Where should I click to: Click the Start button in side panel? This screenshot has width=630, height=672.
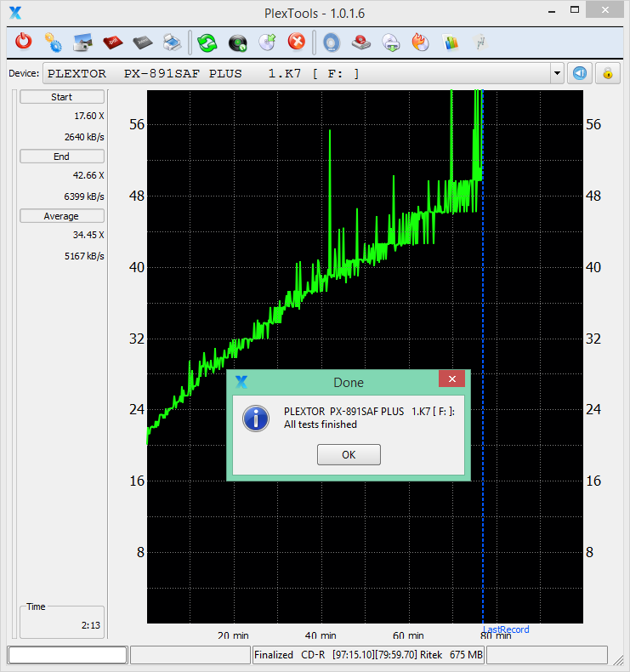62,97
